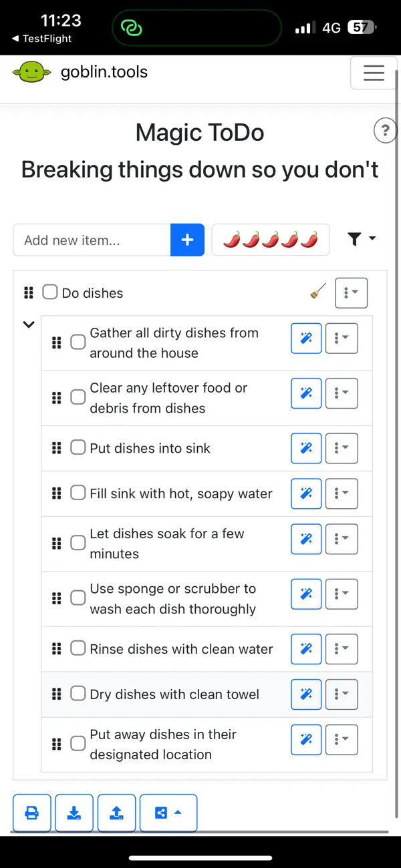Click the magic wand next to 'Put dishes into sink'
The image size is (401, 868).
(305, 448)
